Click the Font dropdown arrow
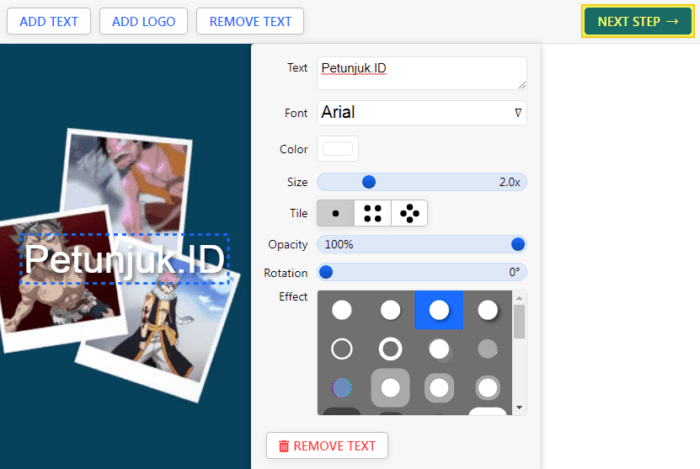 click(518, 112)
